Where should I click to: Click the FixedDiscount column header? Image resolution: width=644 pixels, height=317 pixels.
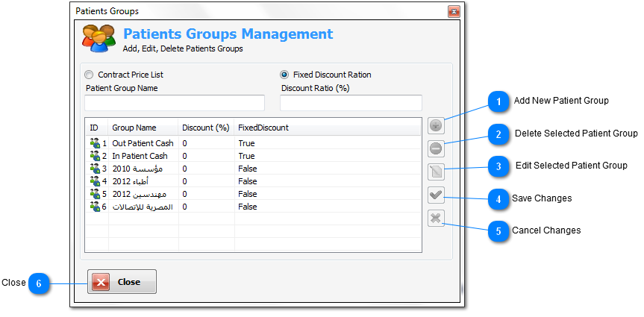(263, 128)
